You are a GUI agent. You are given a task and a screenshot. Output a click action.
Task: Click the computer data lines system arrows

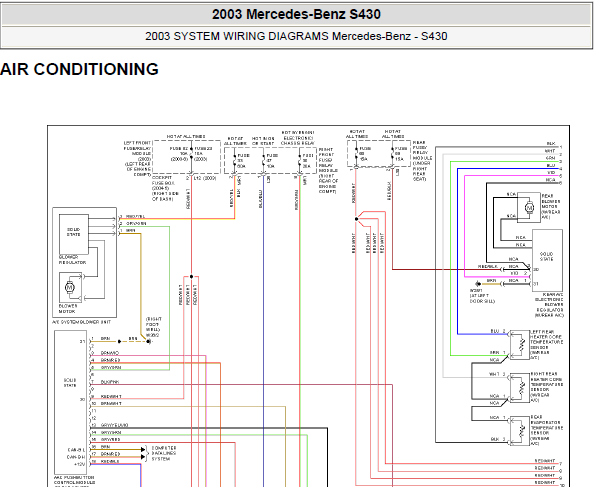(x=144, y=453)
